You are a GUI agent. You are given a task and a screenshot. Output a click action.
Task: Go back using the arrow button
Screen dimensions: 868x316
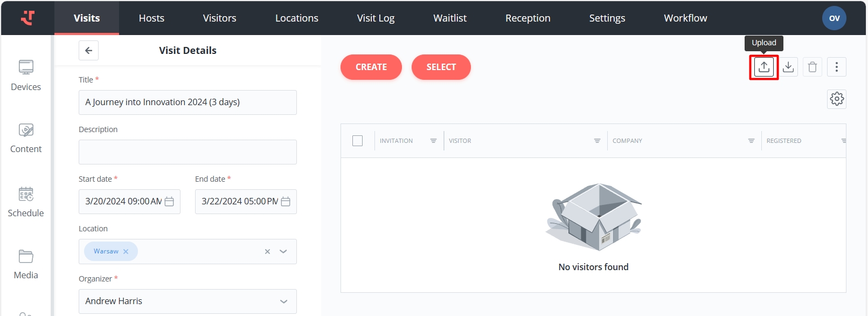pyautogui.click(x=89, y=51)
